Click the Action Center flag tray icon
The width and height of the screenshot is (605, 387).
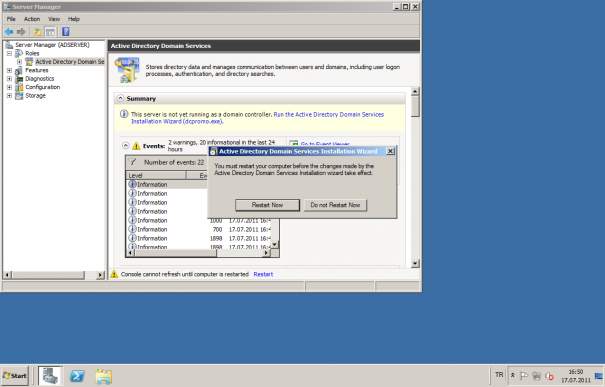[x=524, y=375]
